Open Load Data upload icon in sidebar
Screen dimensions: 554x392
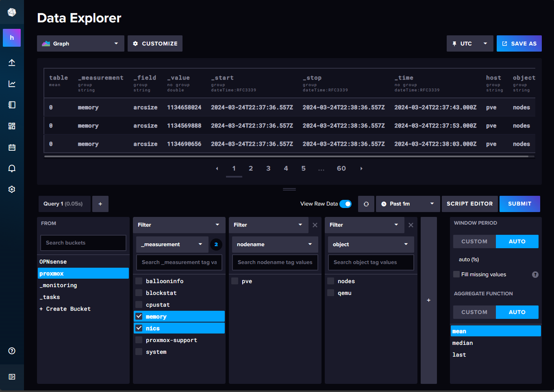pos(12,63)
